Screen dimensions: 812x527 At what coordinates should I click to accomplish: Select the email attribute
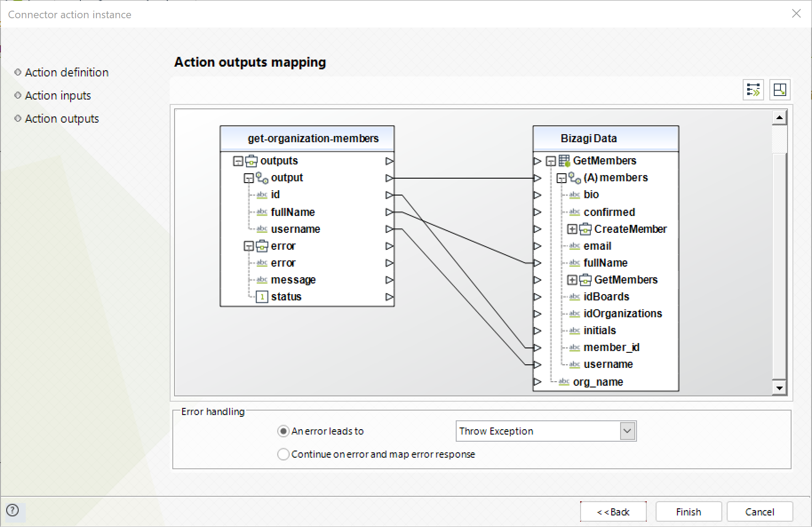tap(597, 246)
